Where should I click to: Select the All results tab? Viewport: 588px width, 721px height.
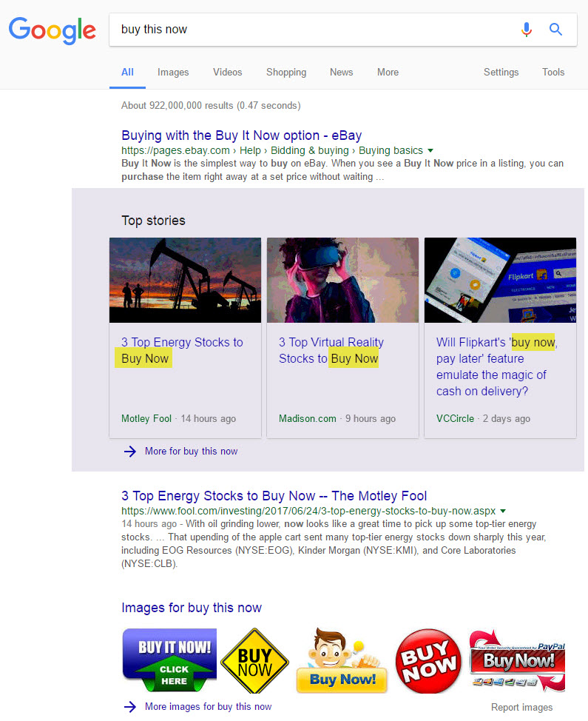(127, 73)
